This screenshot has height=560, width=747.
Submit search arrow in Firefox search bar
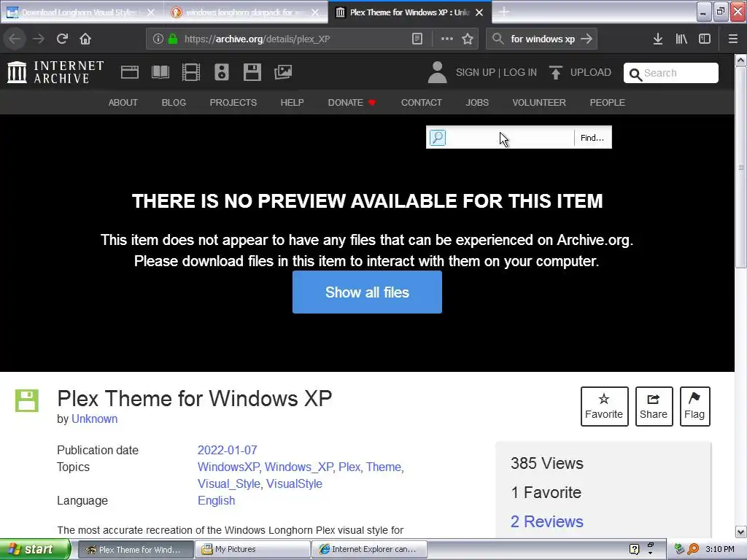[587, 39]
